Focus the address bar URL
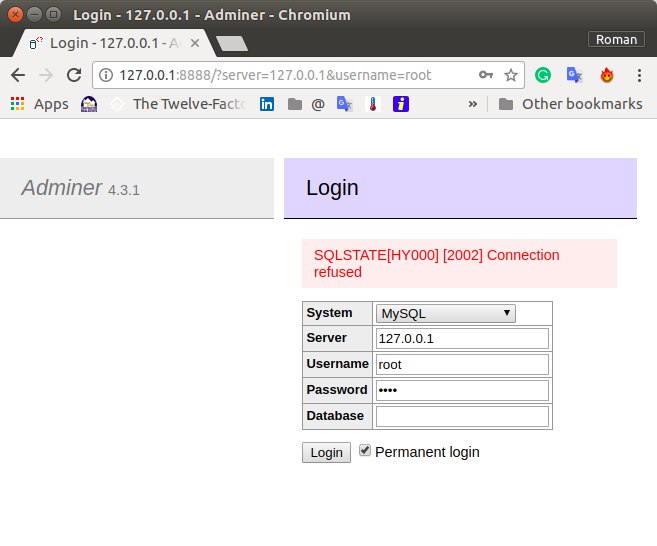 pyautogui.click(x=275, y=75)
